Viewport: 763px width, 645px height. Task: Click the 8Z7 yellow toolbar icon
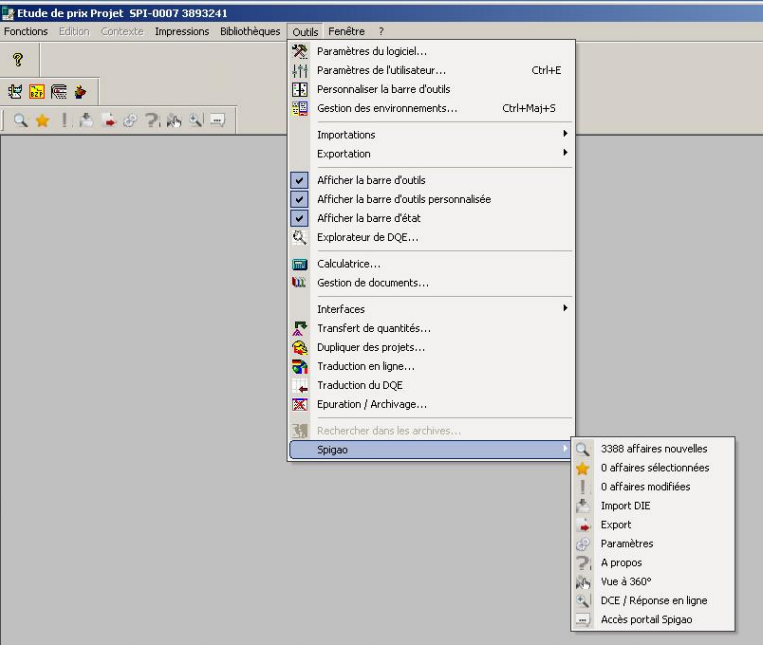click(x=36, y=91)
